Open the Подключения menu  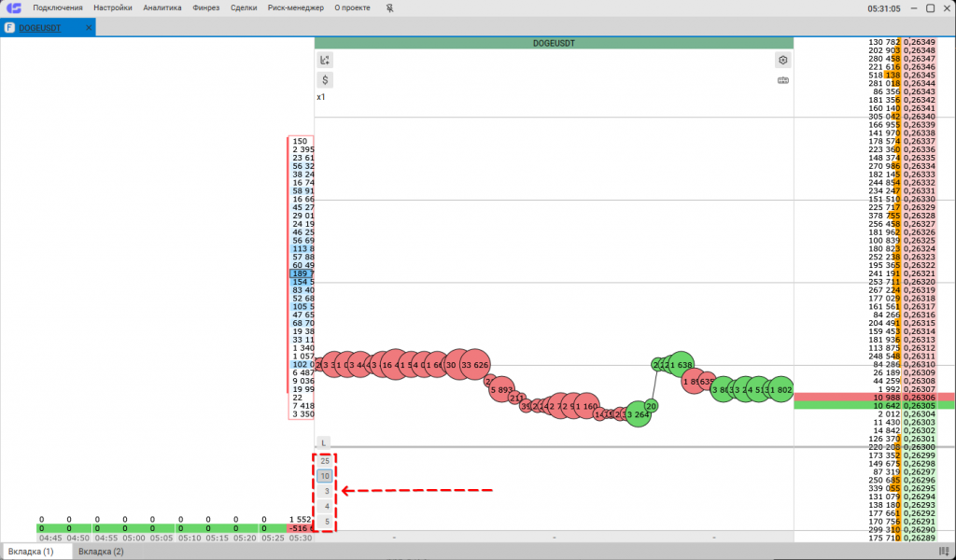pos(58,7)
